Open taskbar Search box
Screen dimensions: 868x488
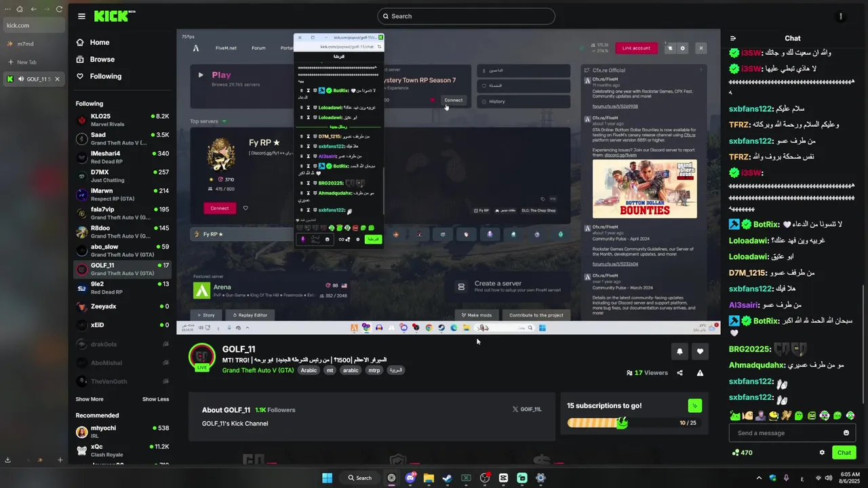tap(359, 478)
